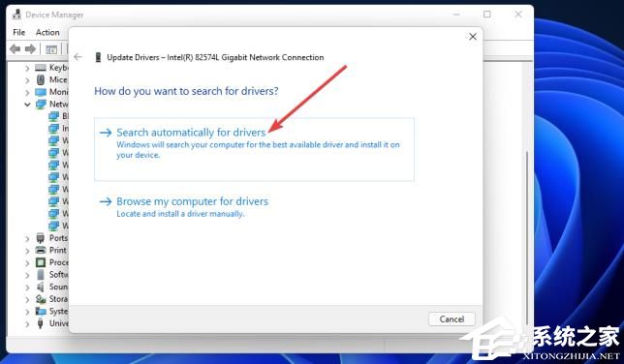Expand the Monitors category node
Image resolution: width=624 pixels, height=364 pixels.
pos(27,93)
